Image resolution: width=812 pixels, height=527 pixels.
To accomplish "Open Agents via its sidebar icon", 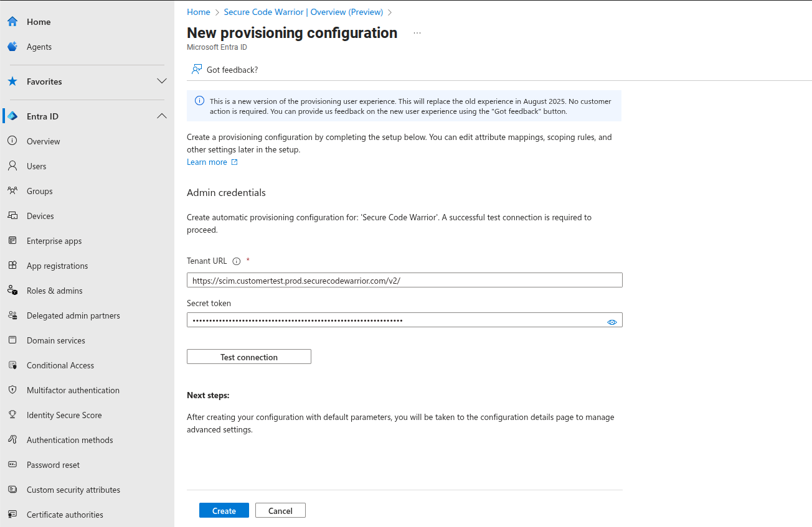I will tap(12, 47).
